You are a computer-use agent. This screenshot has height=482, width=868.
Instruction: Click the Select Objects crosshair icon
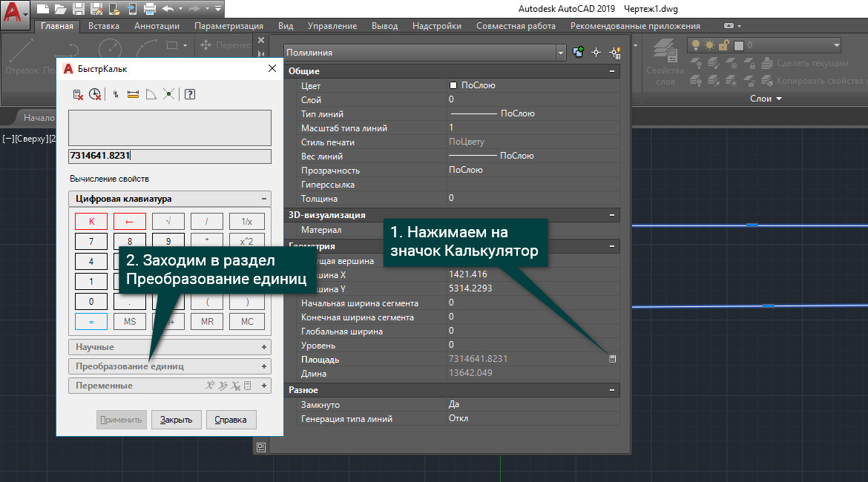point(596,53)
